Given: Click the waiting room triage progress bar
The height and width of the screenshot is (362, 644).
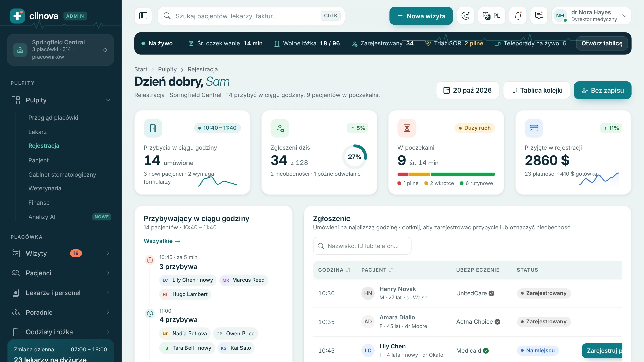Looking at the screenshot, I should point(446,174).
